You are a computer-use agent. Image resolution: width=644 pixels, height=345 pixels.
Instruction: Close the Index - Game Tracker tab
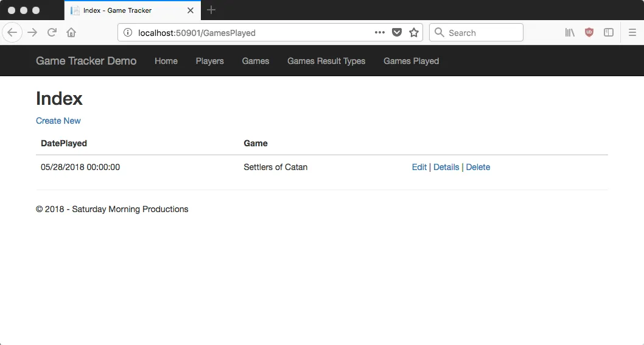[190, 10]
